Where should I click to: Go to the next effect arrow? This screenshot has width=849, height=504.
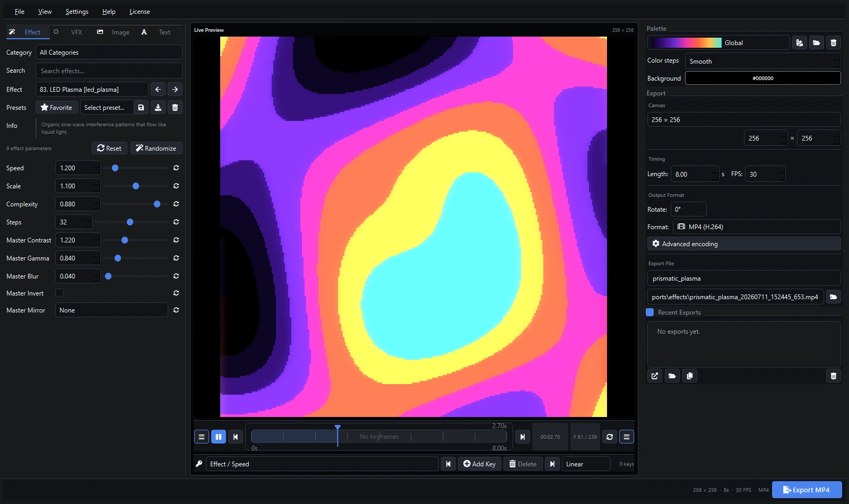tap(175, 89)
